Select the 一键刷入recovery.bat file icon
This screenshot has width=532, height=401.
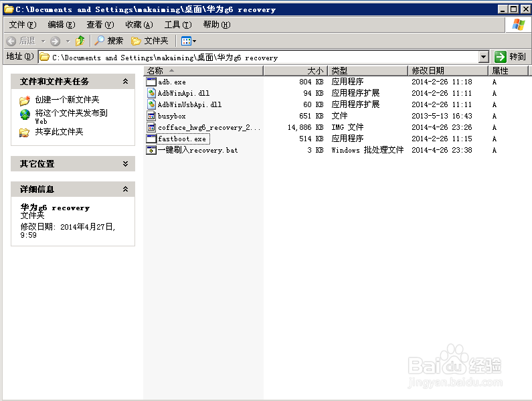(151, 150)
